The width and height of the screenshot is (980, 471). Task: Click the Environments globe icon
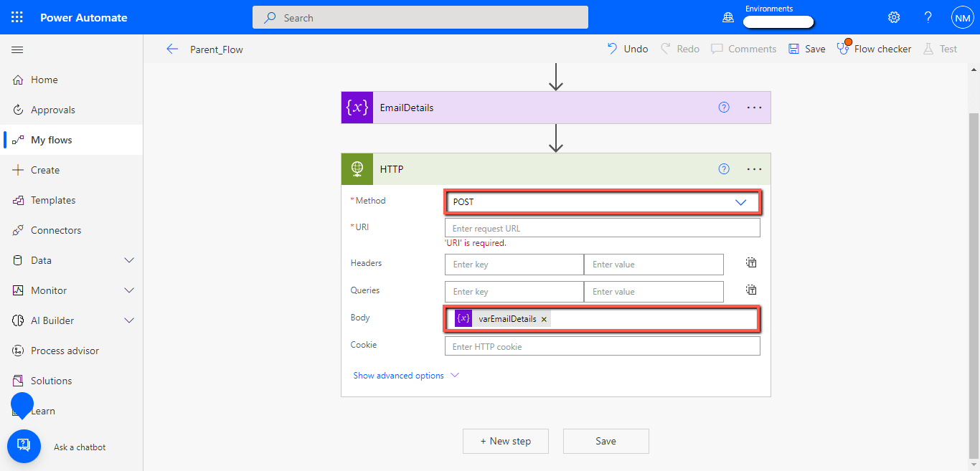point(728,18)
